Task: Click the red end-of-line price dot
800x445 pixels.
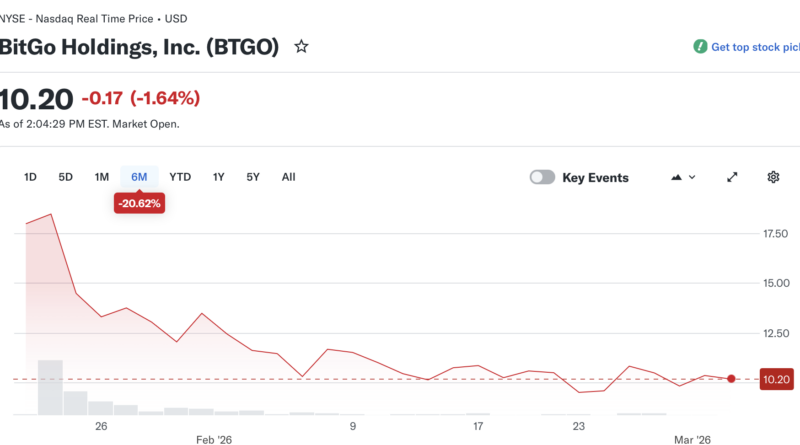Action: click(732, 379)
